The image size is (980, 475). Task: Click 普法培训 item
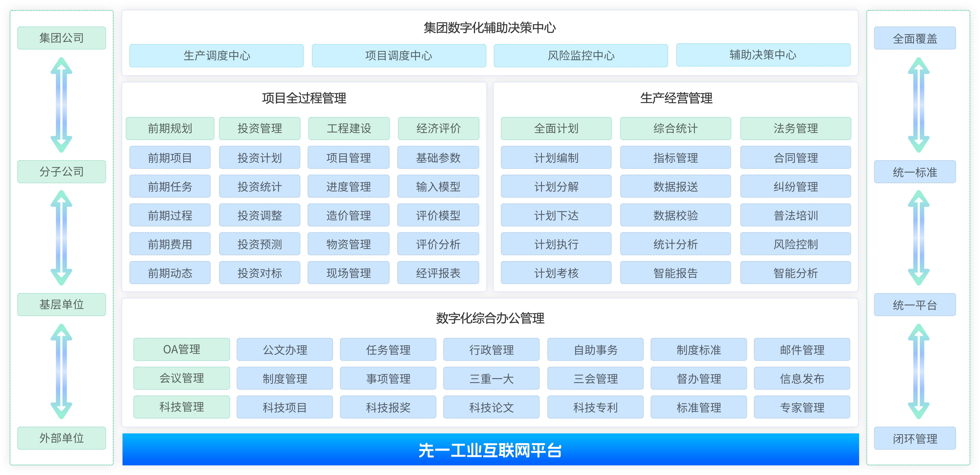pos(795,215)
